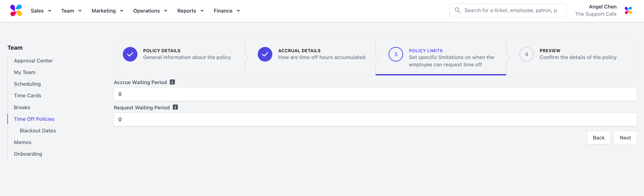Click the info icon next to Request Waiting Period
Viewport: 644px width, 196px height.
pyautogui.click(x=175, y=107)
